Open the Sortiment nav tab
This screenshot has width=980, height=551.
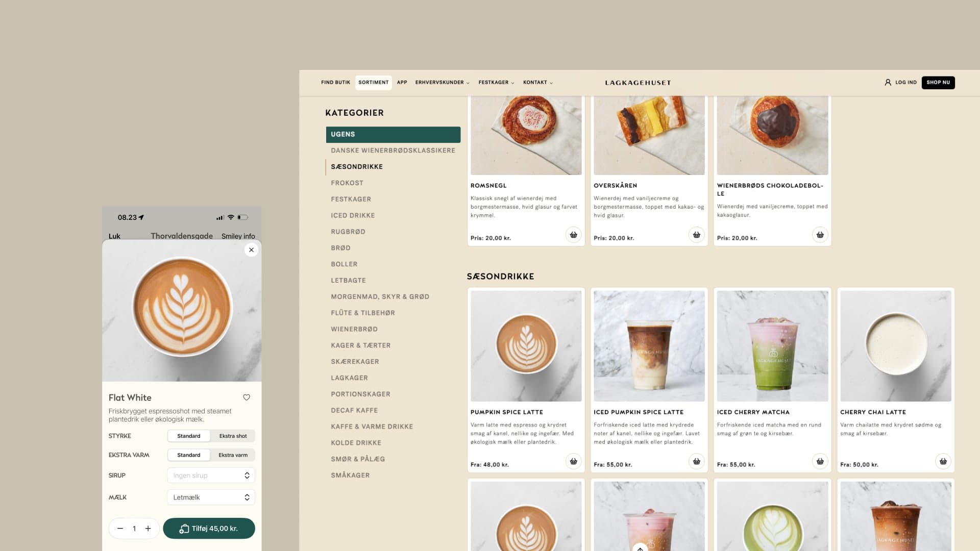(x=373, y=82)
